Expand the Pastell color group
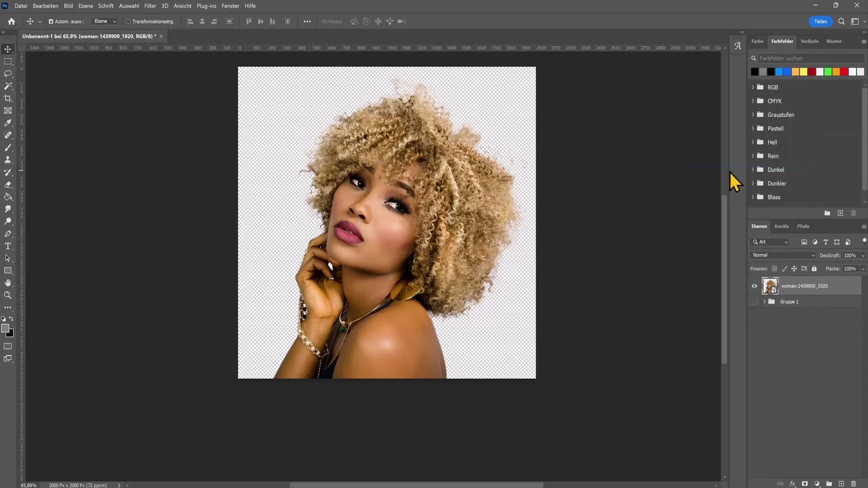This screenshot has height=488, width=868. pyautogui.click(x=753, y=128)
